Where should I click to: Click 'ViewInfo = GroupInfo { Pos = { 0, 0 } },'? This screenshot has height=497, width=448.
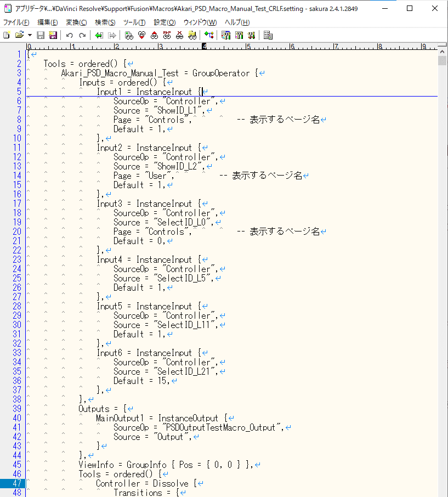(x=166, y=465)
